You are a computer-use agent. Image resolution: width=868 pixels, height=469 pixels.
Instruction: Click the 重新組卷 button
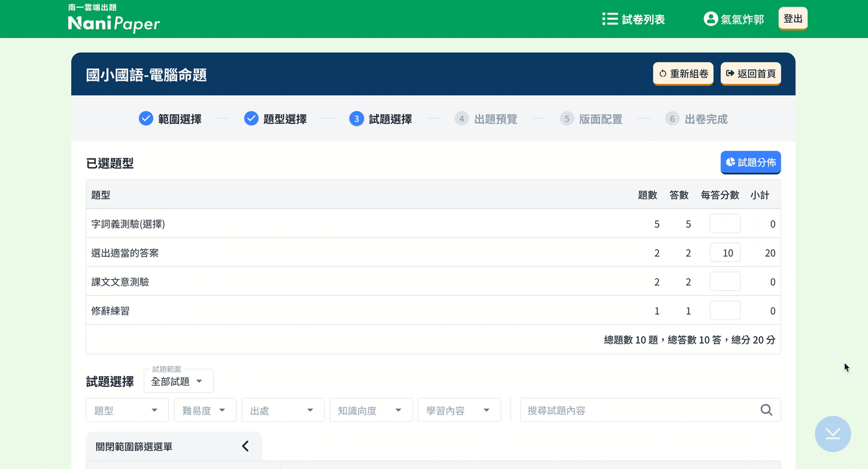(684, 74)
